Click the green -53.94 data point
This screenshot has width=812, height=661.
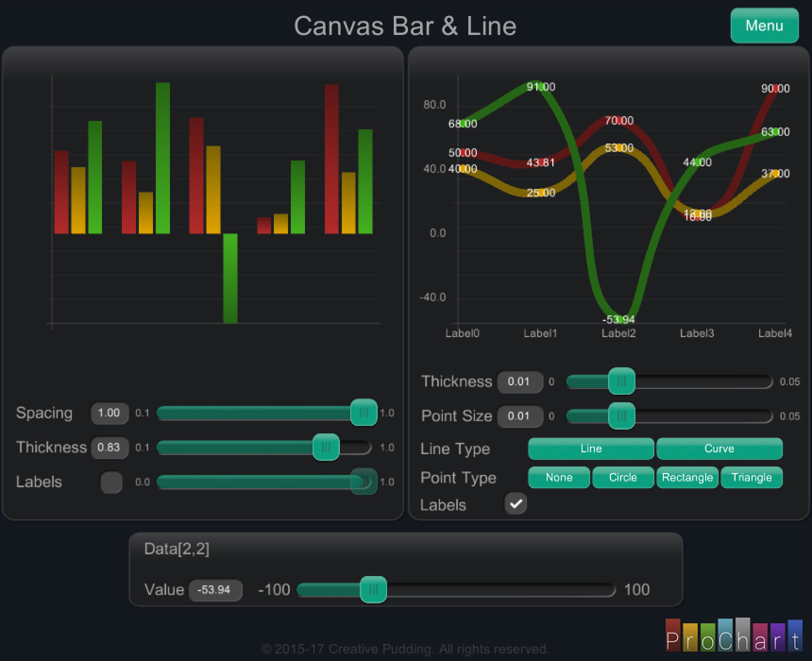618,319
